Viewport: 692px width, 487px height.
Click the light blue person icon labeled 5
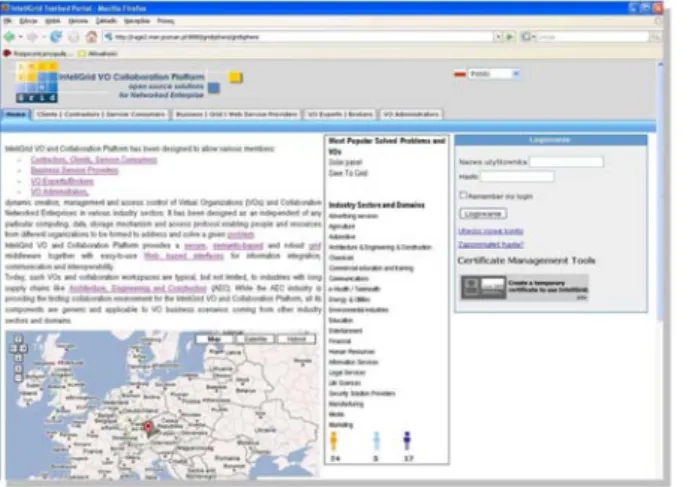376,441
